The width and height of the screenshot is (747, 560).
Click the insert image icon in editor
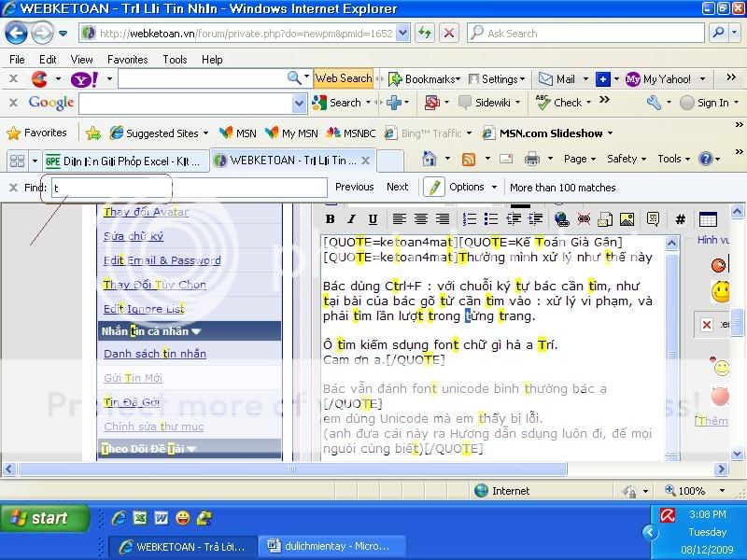[627, 219]
